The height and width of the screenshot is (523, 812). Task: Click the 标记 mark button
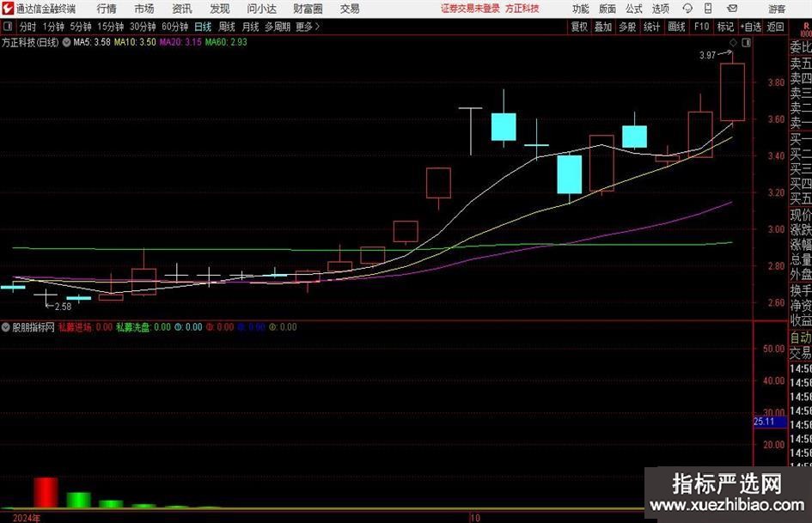[x=725, y=27]
